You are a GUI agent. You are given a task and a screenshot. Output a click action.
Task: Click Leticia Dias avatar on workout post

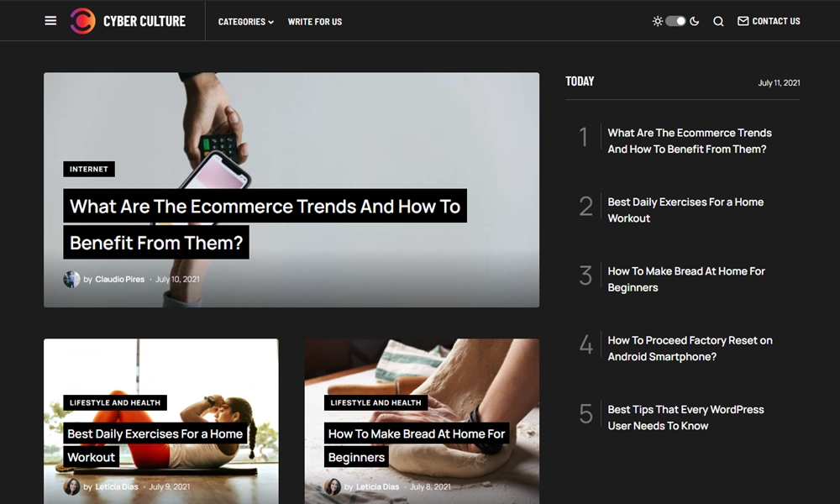point(71,486)
